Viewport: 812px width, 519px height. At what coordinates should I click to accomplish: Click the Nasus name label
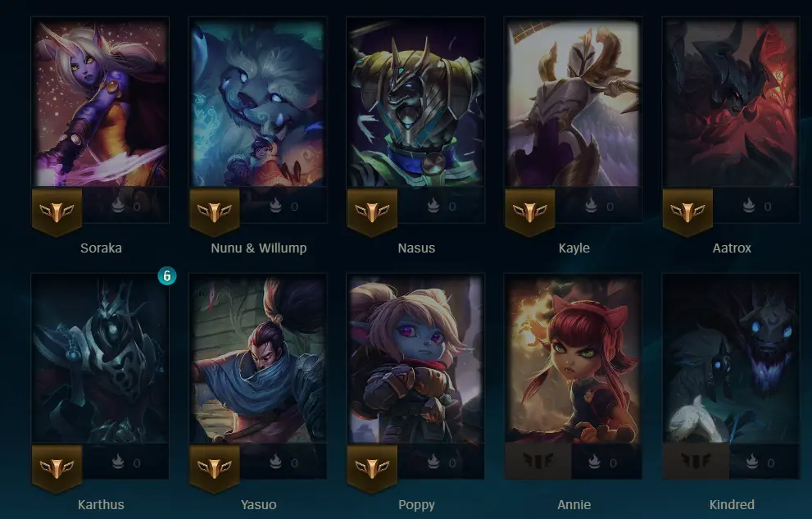click(416, 248)
